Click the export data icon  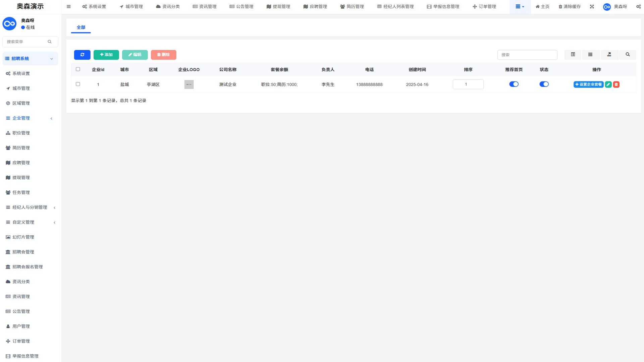(x=609, y=55)
